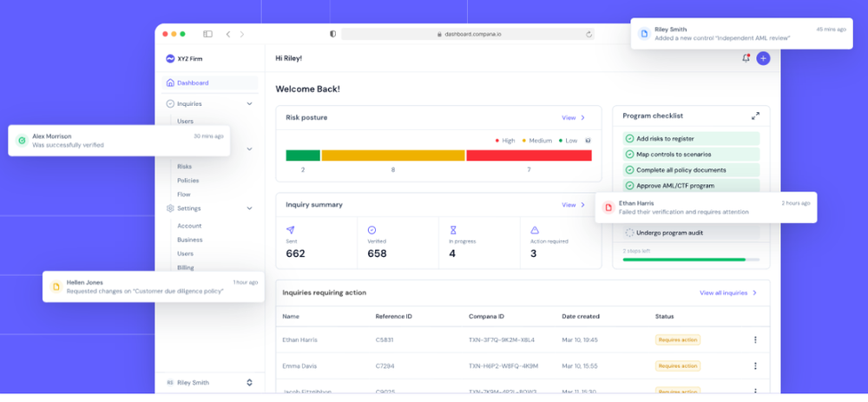Screen dimensions: 868x402
Task: Open the Dashboard menu item
Action: [x=210, y=83]
